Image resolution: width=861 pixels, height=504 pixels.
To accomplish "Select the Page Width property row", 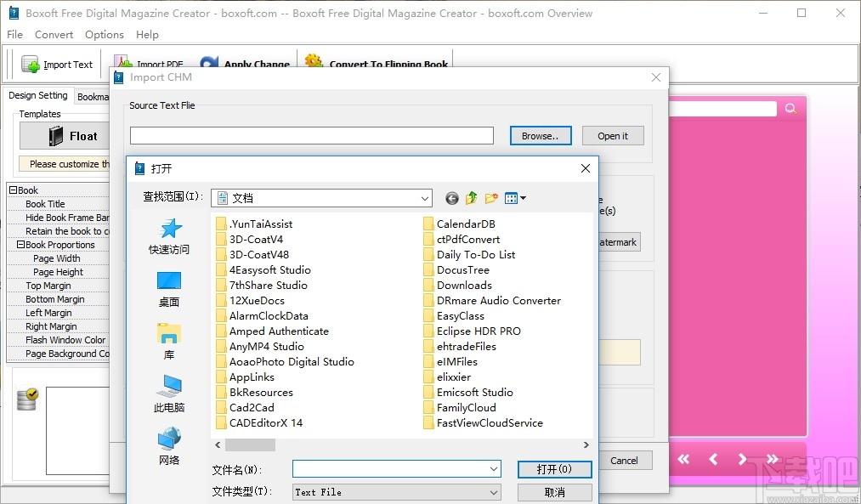I will pyautogui.click(x=58, y=258).
